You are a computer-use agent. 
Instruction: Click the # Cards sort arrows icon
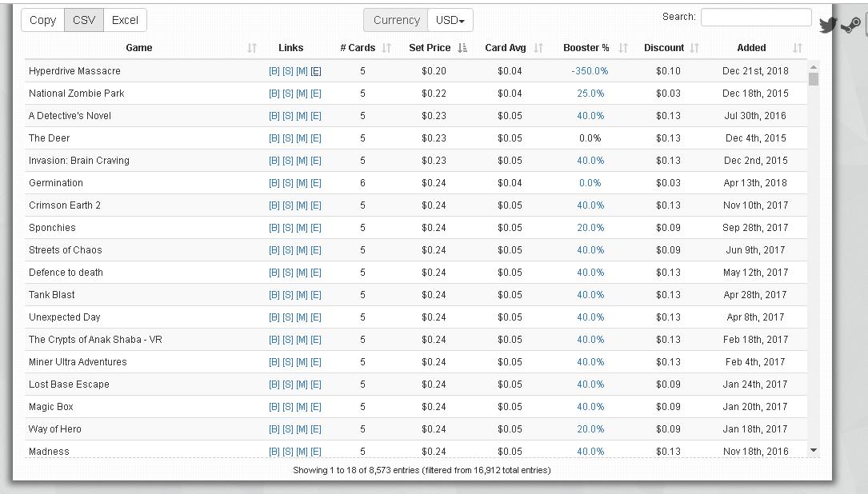[x=387, y=48]
